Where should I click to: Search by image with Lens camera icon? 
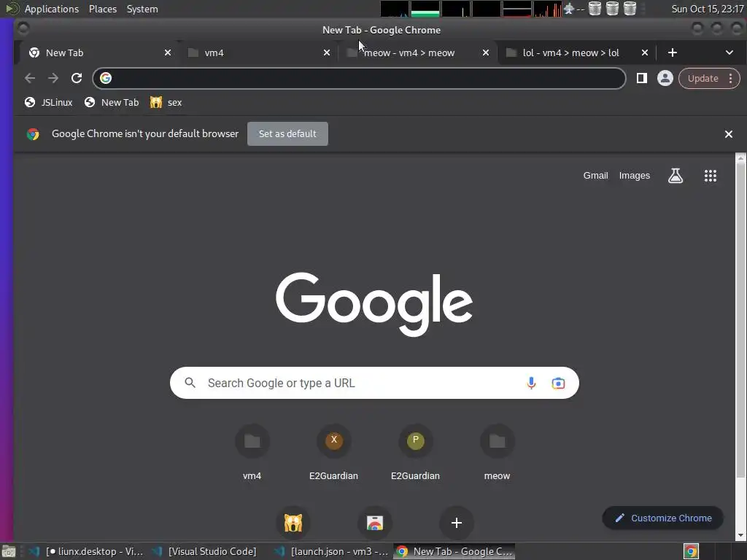[558, 383]
